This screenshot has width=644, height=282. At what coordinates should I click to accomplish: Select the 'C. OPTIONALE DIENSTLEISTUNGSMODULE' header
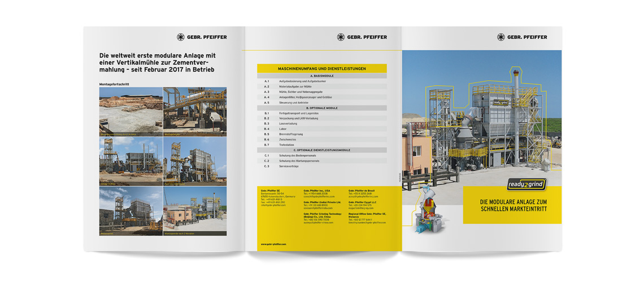point(322,150)
